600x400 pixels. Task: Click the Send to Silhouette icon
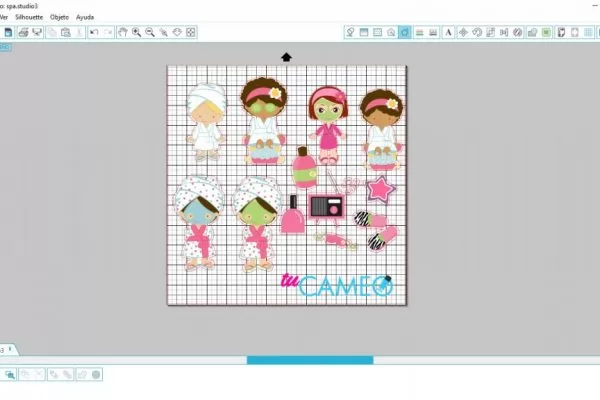click(x=37, y=32)
